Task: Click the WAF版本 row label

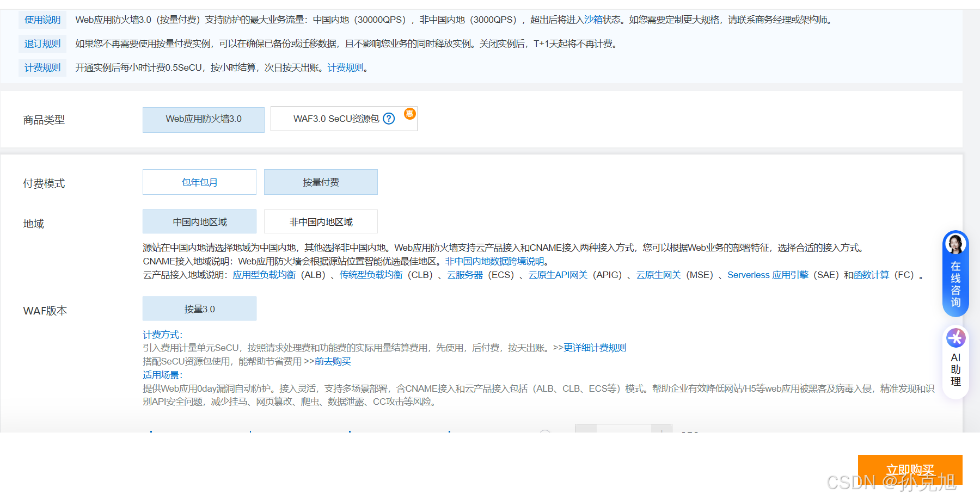Action: [x=45, y=311]
